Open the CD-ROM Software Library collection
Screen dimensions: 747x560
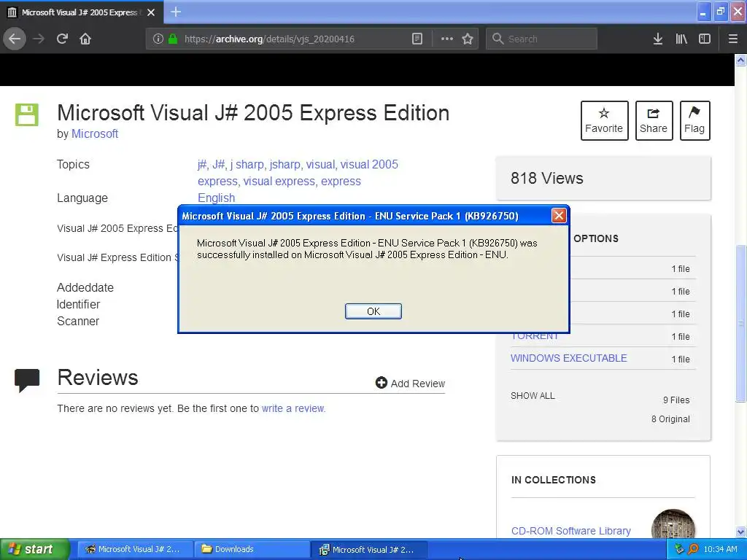pos(570,531)
